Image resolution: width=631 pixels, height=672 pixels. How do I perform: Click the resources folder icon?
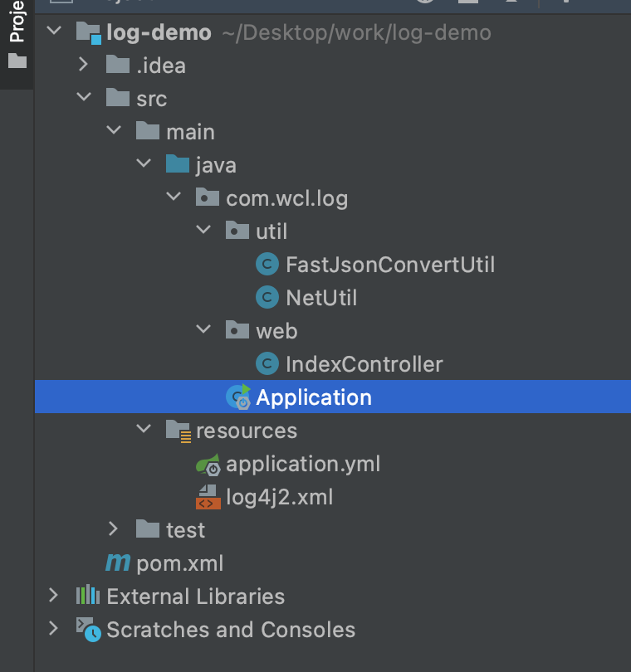pyautogui.click(x=178, y=430)
